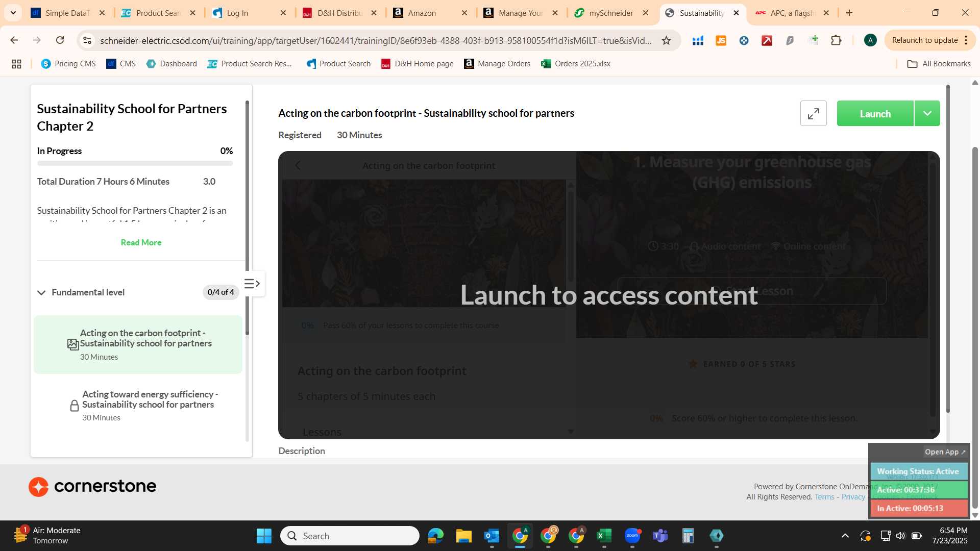This screenshot has width=980, height=551.
Task: Open the D&H Home page bookmark
Action: click(418, 64)
